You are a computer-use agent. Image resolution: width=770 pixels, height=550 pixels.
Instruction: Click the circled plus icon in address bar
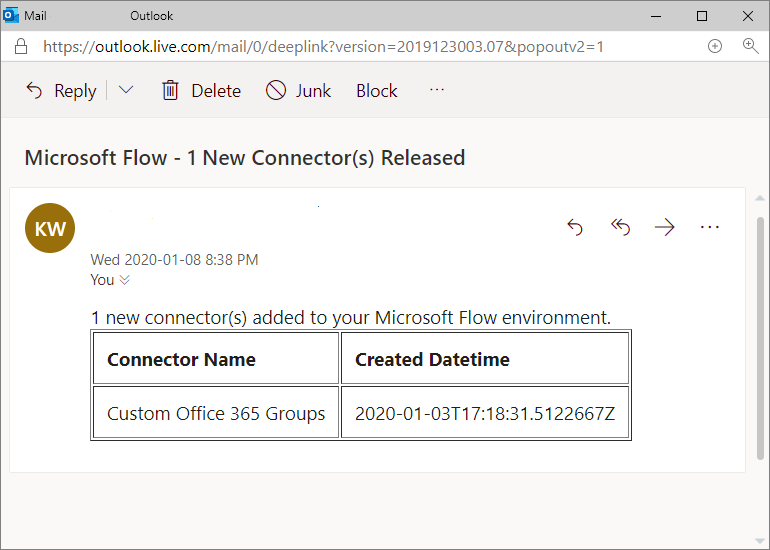[x=715, y=46]
